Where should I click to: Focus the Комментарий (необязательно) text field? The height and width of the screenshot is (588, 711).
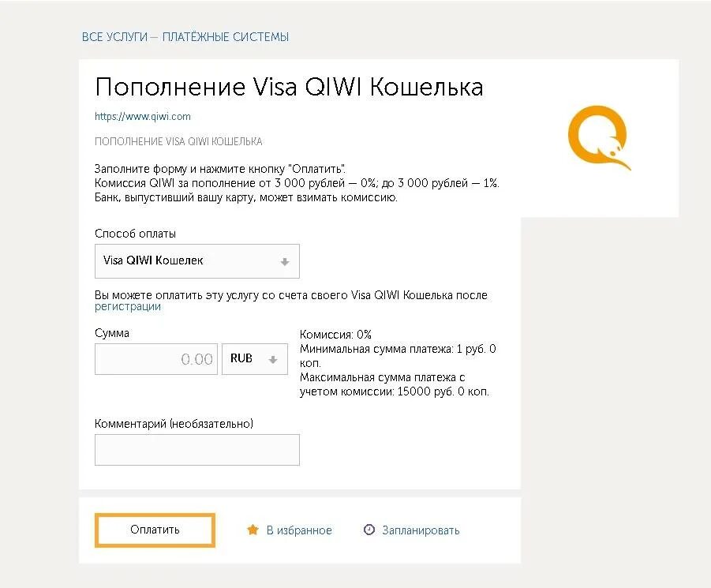197,450
